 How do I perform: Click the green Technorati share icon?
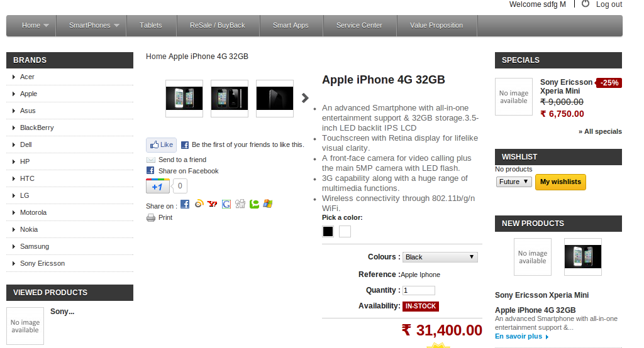coord(254,204)
